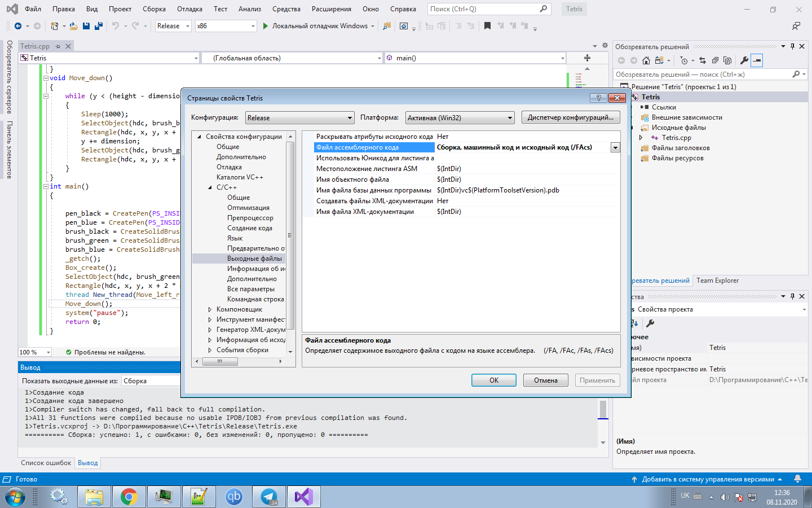Viewport: 812px width, 508px height.
Task: Open the Средства menu
Action: click(286, 9)
